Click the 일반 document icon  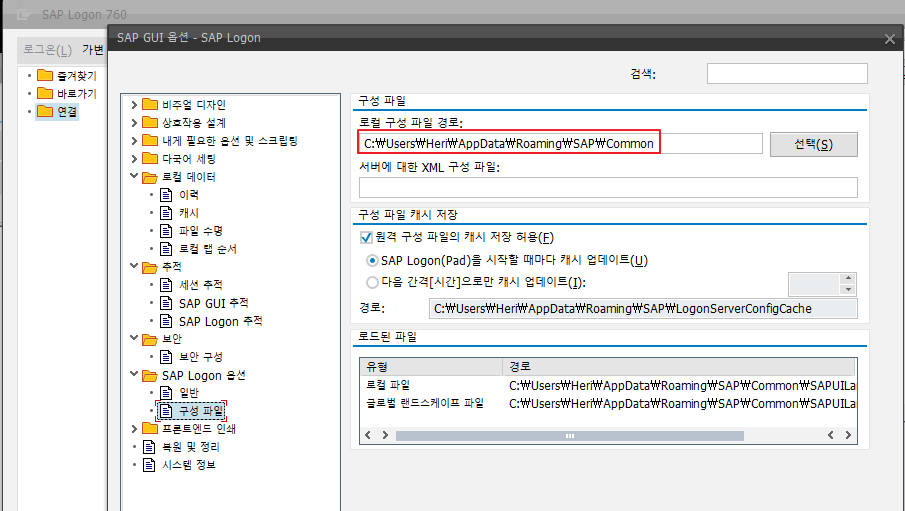point(166,393)
